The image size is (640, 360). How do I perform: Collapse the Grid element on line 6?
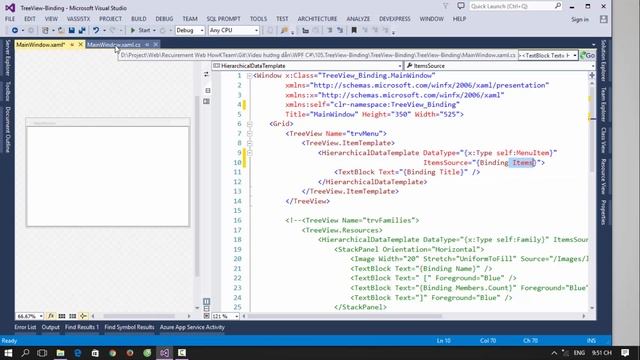tap(249, 124)
